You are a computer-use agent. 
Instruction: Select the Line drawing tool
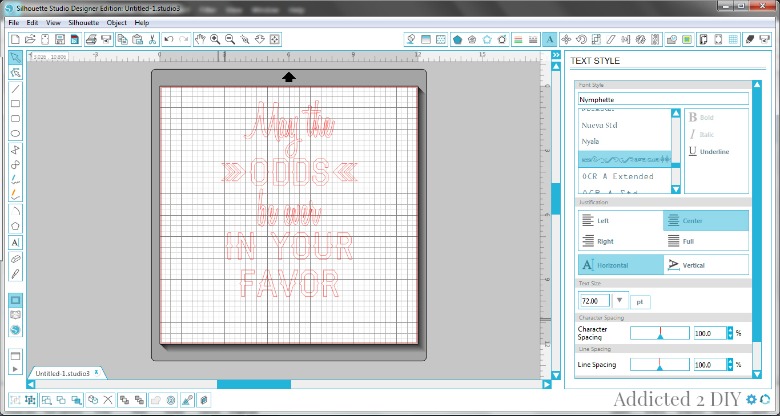pos(15,89)
